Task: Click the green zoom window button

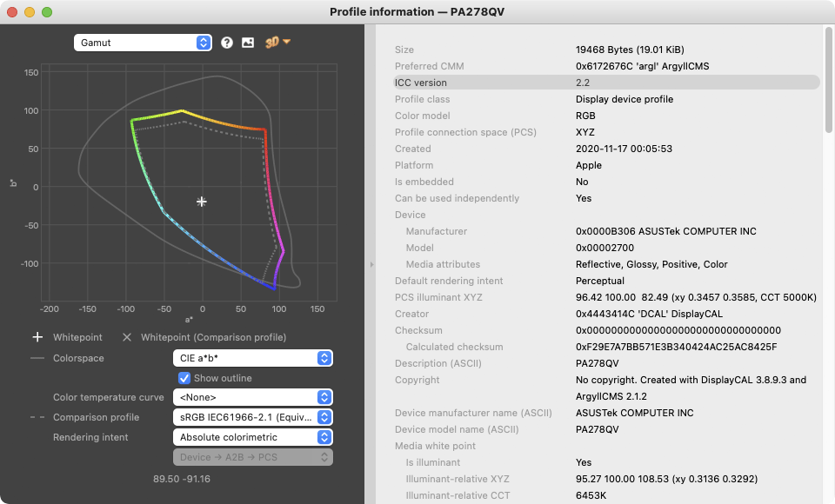Action: [47, 12]
